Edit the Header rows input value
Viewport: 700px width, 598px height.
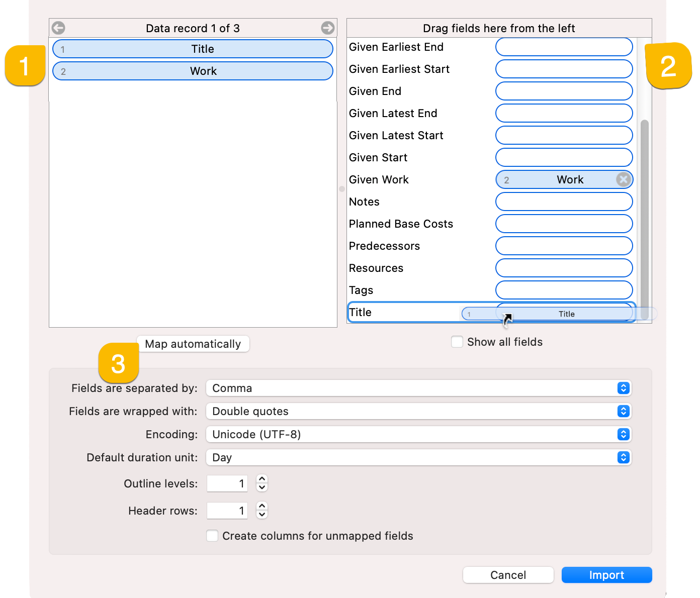pyautogui.click(x=227, y=510)
